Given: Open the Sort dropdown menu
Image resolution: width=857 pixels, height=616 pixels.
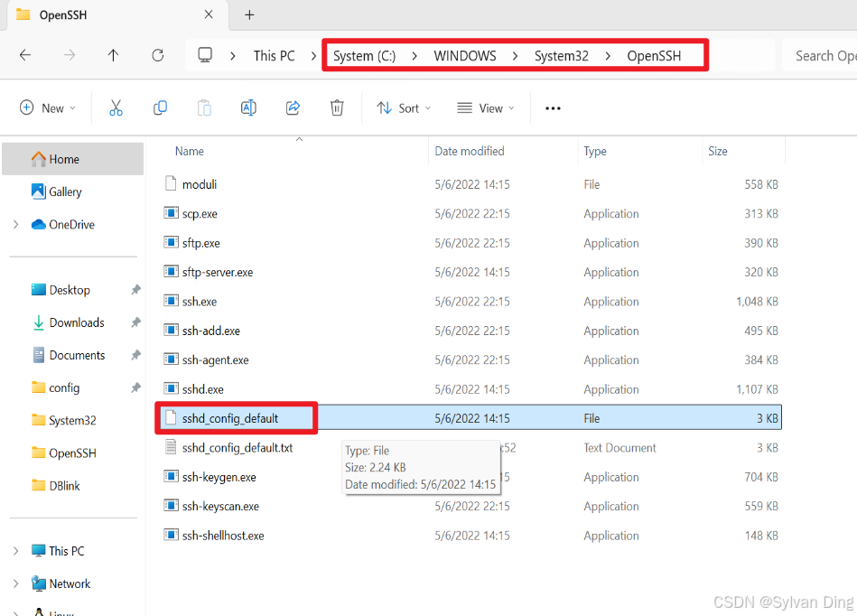Looking at the screenshot, I should pos(404,108).
